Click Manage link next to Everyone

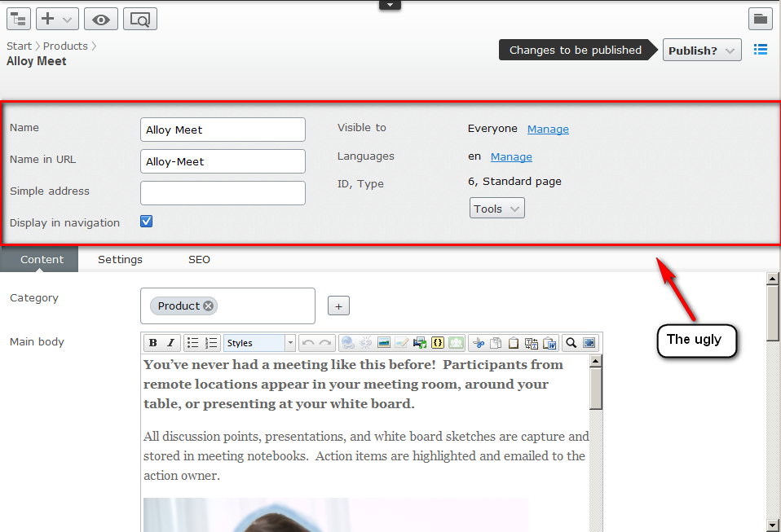[548, 130]
